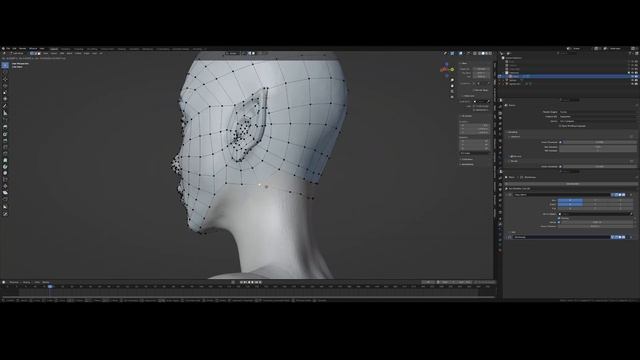Toggle Mirror modifier Clipping checkbox
The width and height of the screenshot is (640, 360).
tap(560, 218)
